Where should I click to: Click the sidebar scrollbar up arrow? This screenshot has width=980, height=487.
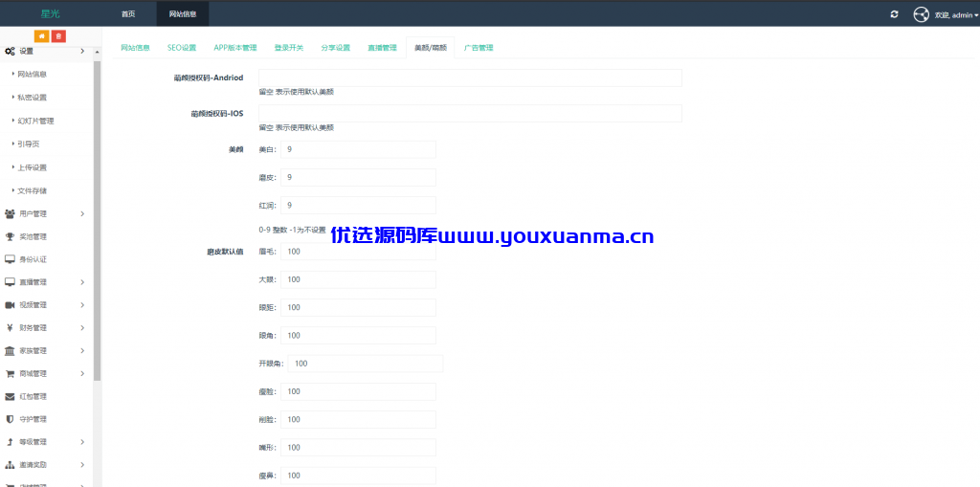coord(97,52)
